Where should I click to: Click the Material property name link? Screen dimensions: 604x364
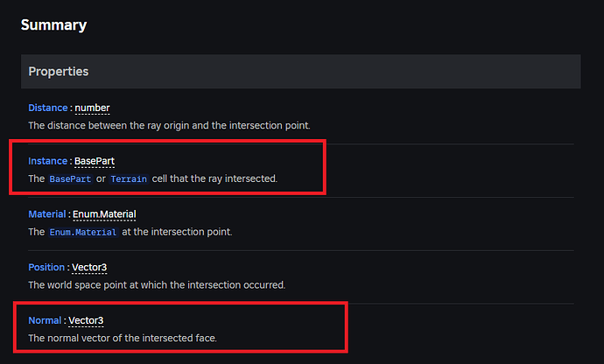coord(47,214)
